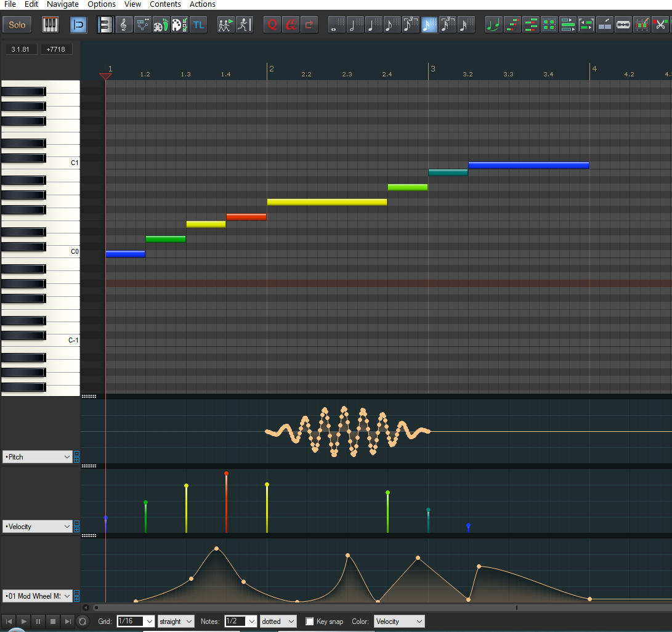This screenshot has height=632, width=672.
Task: Click the play transport button
Action: point(23,622)
